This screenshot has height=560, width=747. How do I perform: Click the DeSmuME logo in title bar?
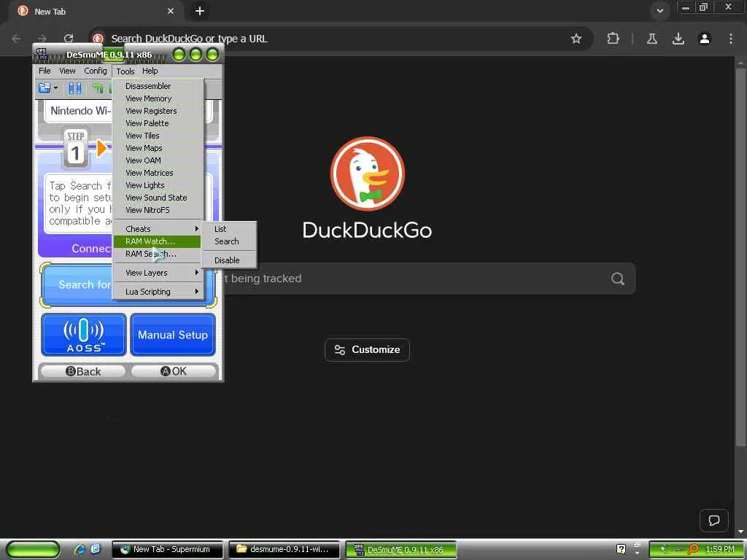[x=42, y=54]
